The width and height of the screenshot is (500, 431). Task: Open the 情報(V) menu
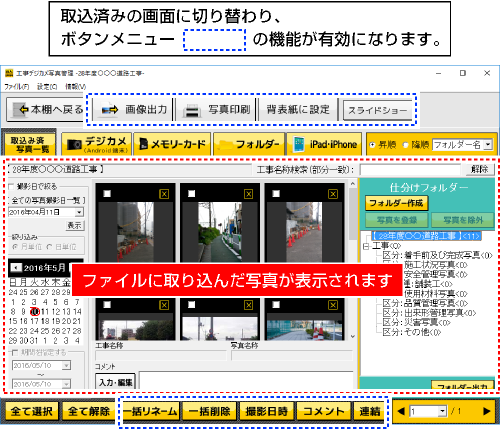point(75,87)
